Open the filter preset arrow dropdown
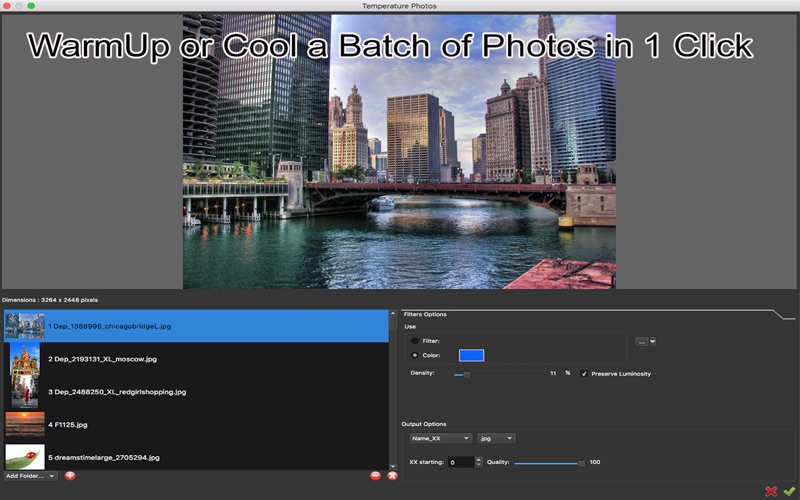The width and height of the screenshot is (800, 500). pyautogui.click(x=653, y=341)
